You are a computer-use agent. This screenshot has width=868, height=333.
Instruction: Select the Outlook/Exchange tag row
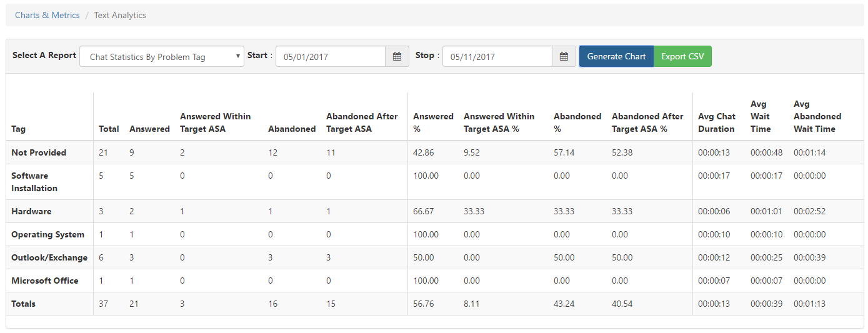49,257
